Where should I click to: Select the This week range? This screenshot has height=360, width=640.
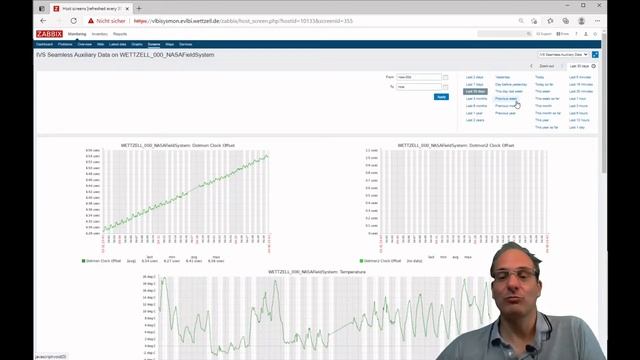(x=542, y=91)
